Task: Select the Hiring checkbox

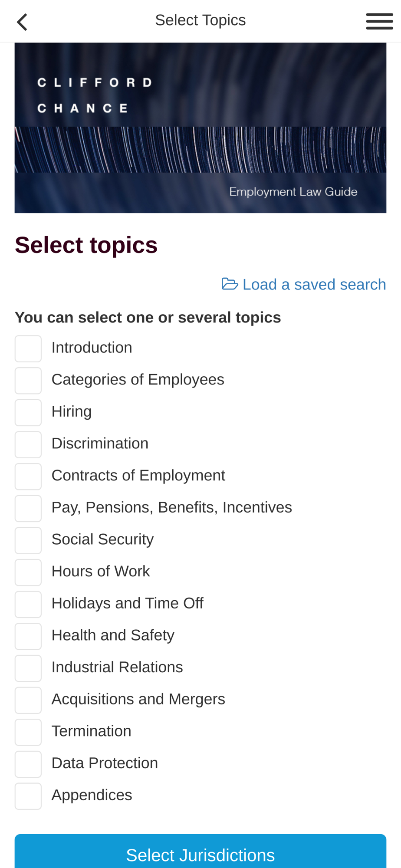Action: click(x=28, y=413)
